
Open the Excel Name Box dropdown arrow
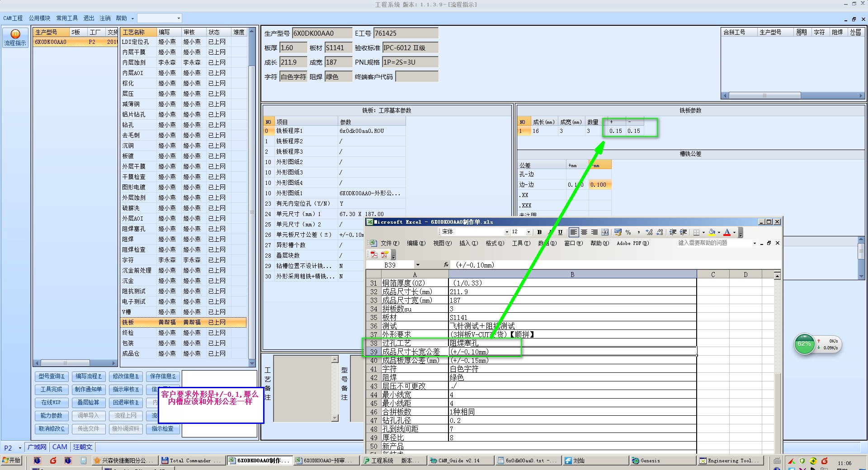pos(418,265)
